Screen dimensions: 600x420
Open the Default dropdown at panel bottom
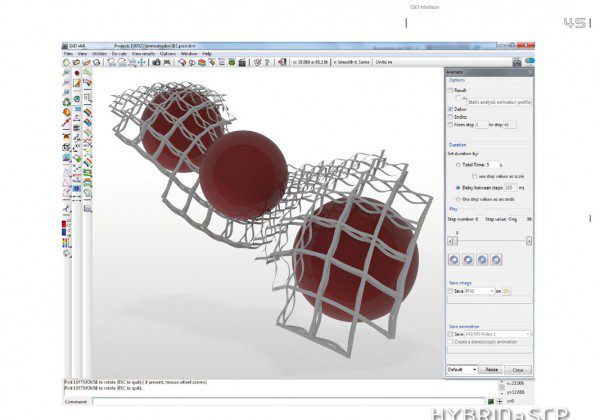tap(461, 369)
